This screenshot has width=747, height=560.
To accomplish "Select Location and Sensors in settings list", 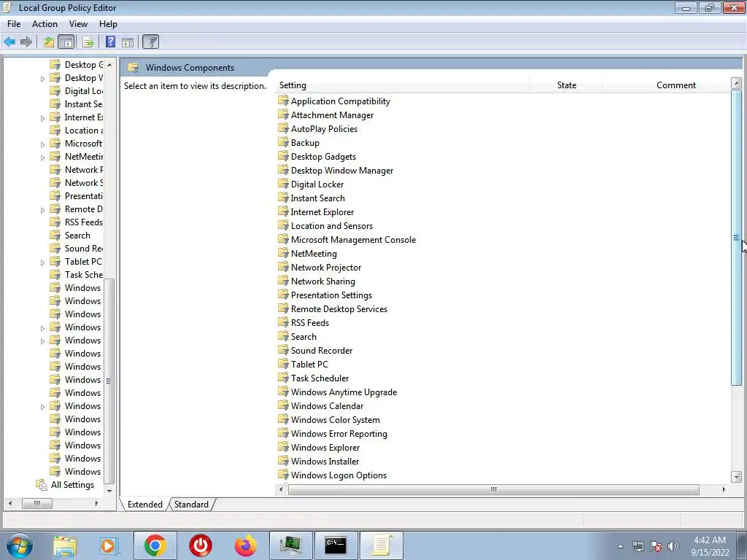I will (x=332, y=226).
